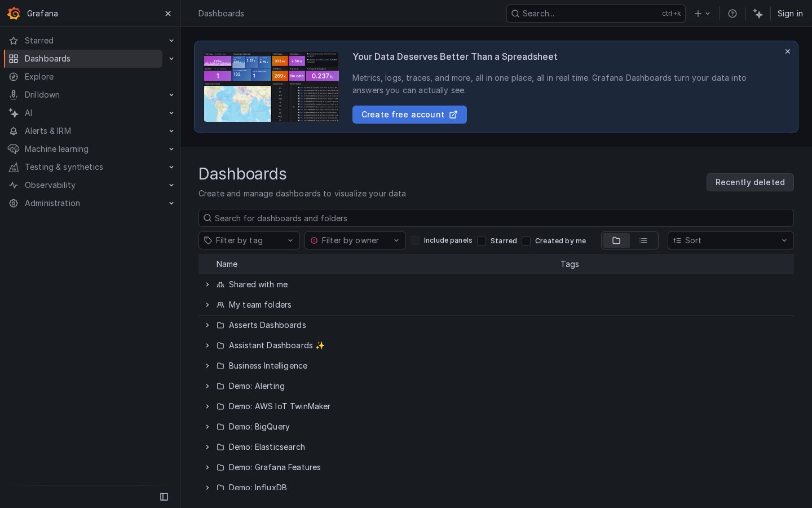This screenshot has height=508, width=812.
Task: Select Dashboards in the sidebar
Action: [x=83, y=59]
